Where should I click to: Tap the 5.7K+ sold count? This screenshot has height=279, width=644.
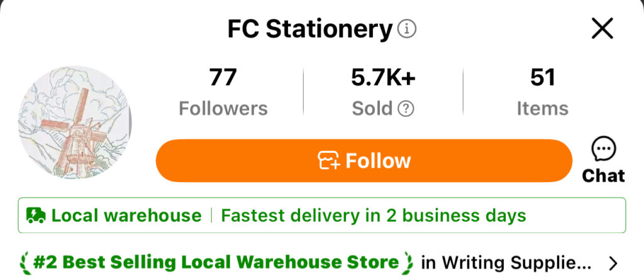click(383, 78)
